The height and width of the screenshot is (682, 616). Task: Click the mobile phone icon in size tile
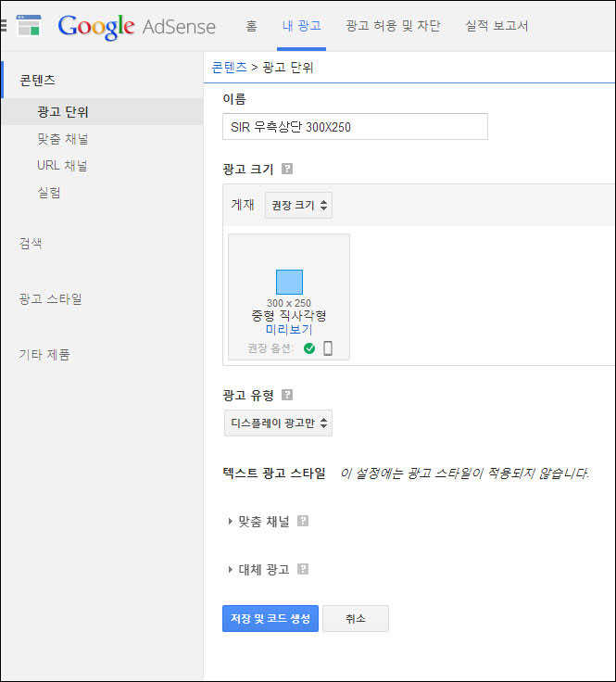pyautogui.click(x=328, y=348)
